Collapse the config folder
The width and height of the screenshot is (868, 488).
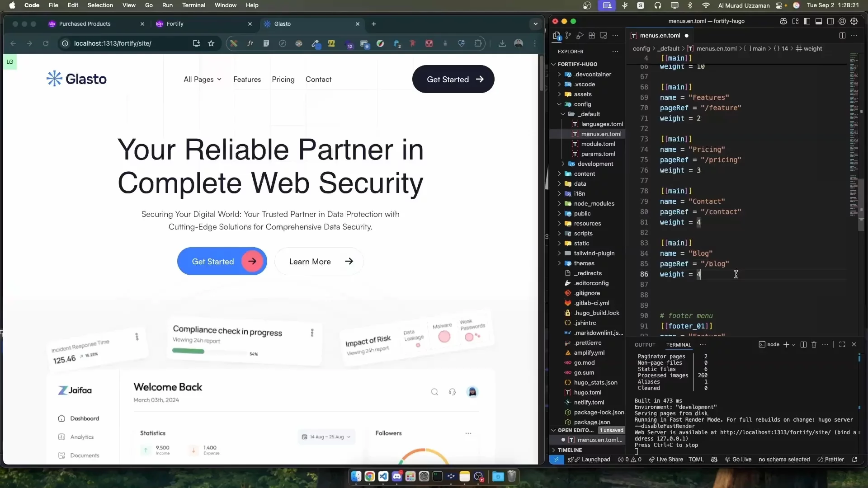coord(582,104)
